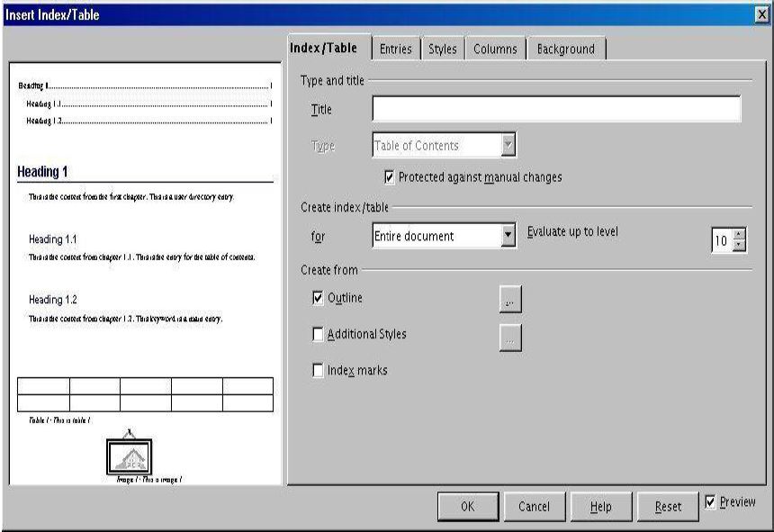774x532 pixels.
Task: Click the 'Table 1' caption in preview
Action: 59,420
